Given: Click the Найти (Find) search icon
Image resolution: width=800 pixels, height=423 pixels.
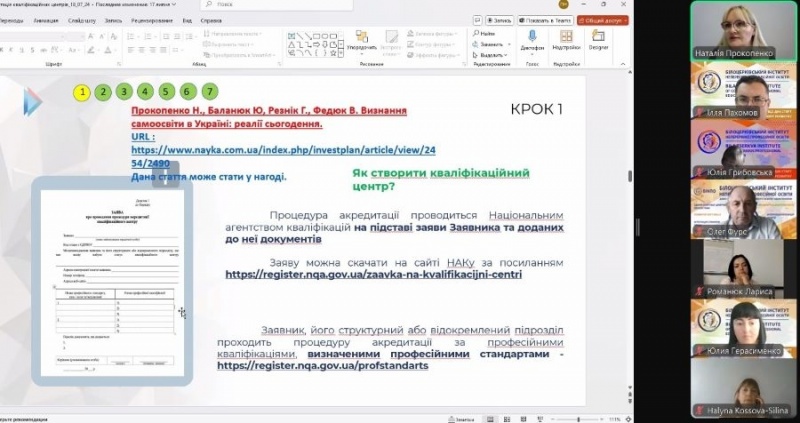Looking at the screenshot, I should point(480,33).
